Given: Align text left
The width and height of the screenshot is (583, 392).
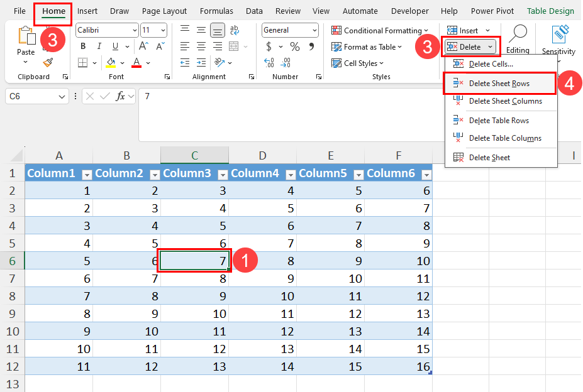Looking at the screenshot, I should point(185,46).
